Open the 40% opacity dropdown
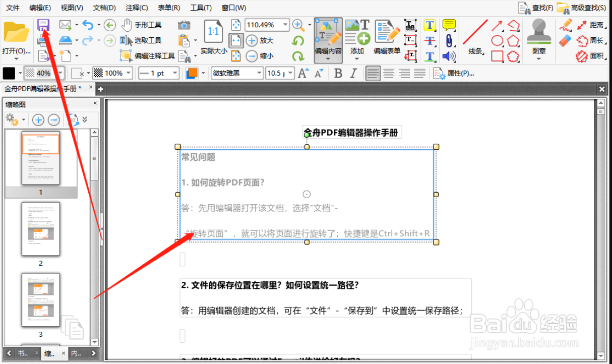The image size is (612, 364). click(x=61, y=73)
